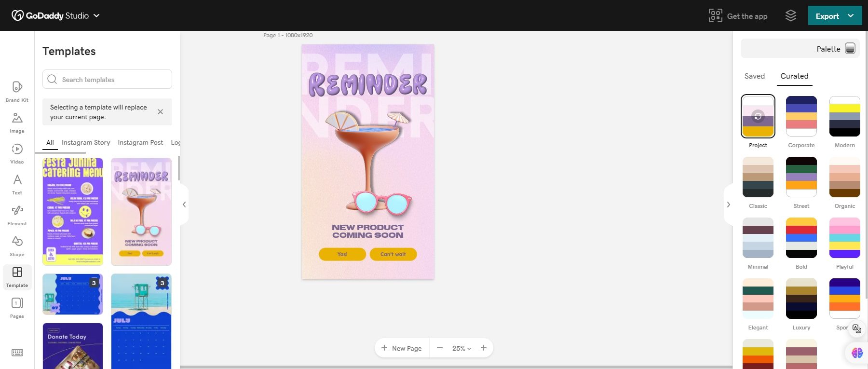The height and width of the screenshot is (369, 868).
Task: Click the Yes! button on canvas
Action: point(342,254)
